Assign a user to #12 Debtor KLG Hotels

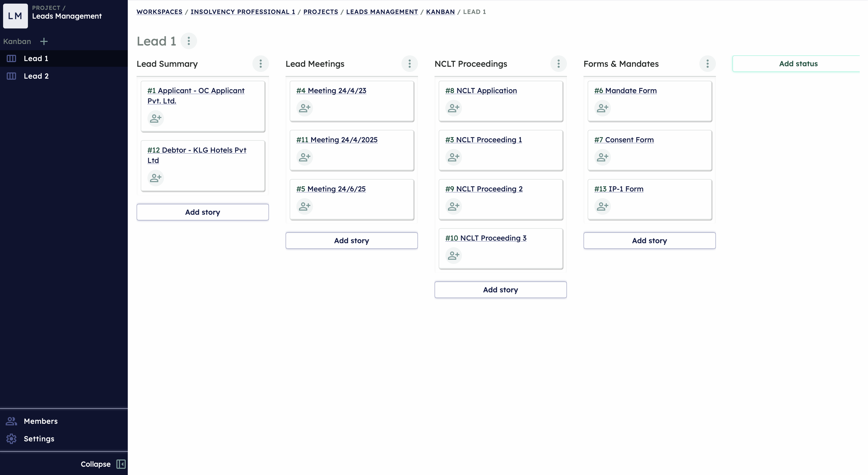[x=156, y=178]
